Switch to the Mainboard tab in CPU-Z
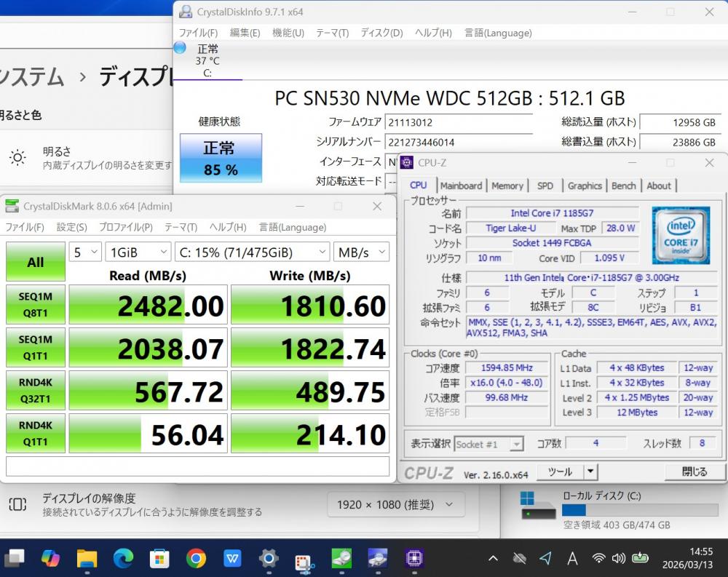Image resolution: width=728 pixels, height=577 pixels. (x=461, y=186)
